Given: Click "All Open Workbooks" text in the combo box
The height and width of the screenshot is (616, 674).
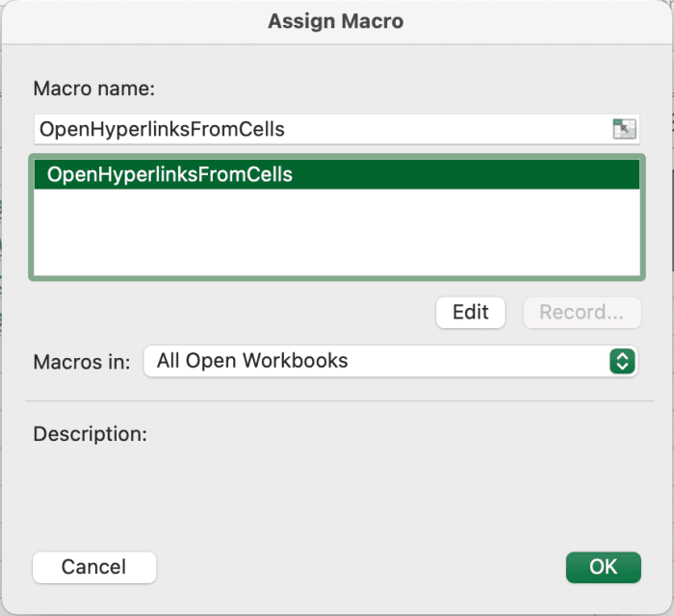Looking at the screenshot, I should click(x=252, y=362).
